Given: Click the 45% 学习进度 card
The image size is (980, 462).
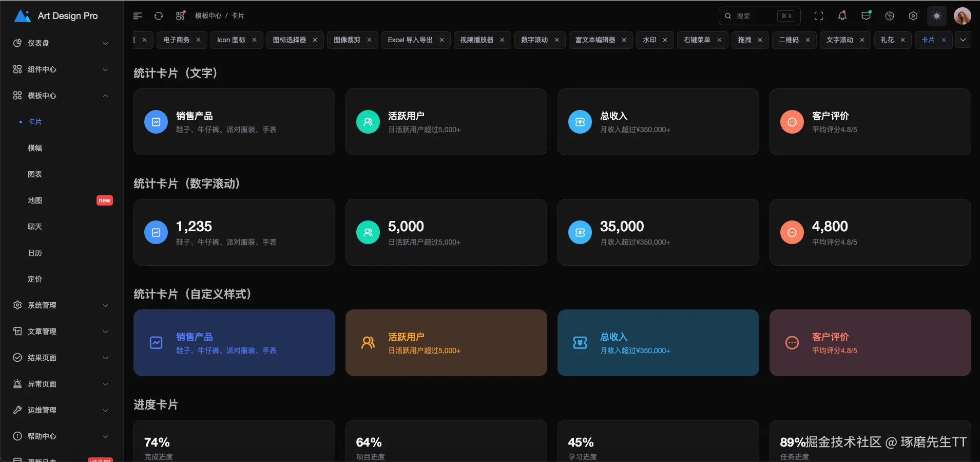Looking at the screenshot, I should coord(658,441).
